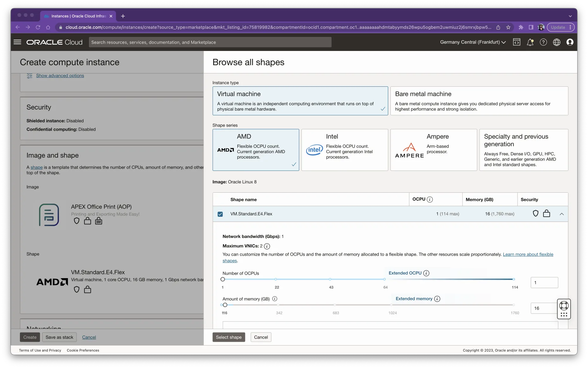Collapse the VM.Standard.E4.Flex row chevron
Image resolution: width=588 pixels, height=368 pixels.
[x=562, y=214]
